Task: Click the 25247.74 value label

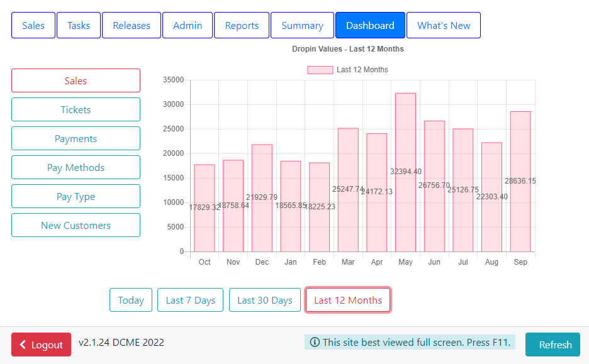Action: pyautogui.click(x=348, y=189)
